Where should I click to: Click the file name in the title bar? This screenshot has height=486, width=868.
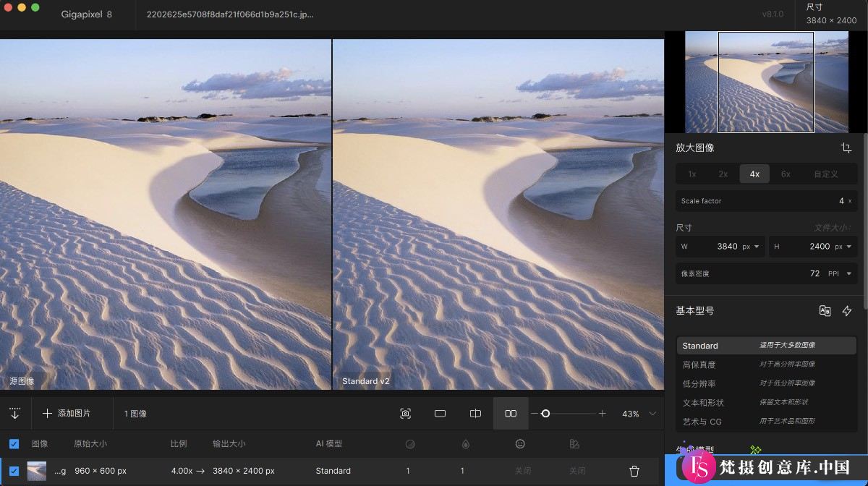point(230,14)
